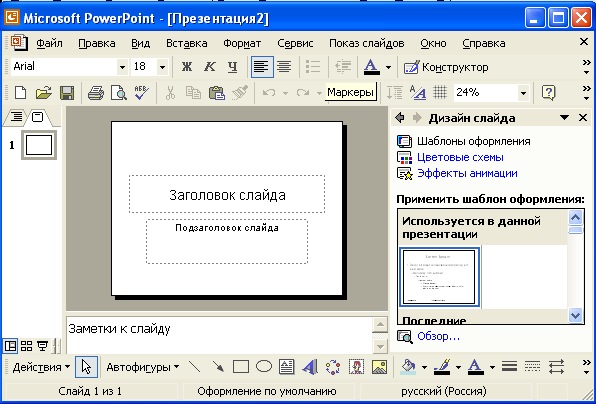596x404 pixels.
Task: Open the Автофигуры menu
Action: pyautogui.click(x=143, y=368)
